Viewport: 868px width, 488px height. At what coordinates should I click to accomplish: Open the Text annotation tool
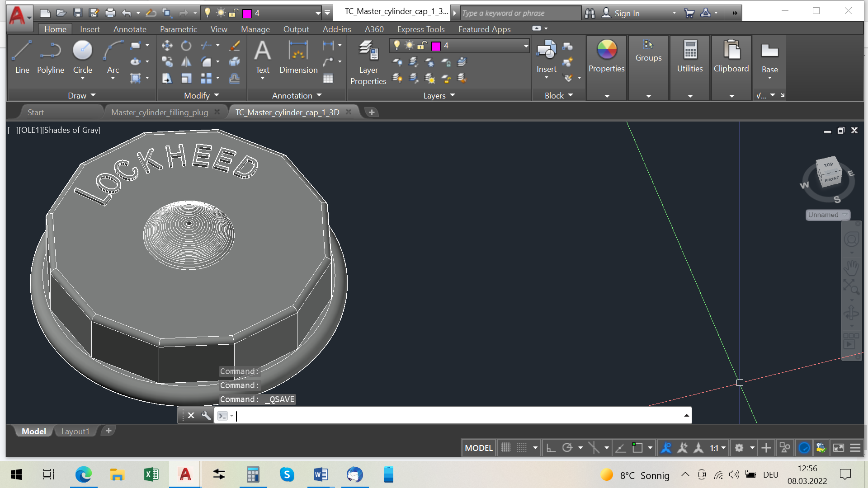[262, 56]
